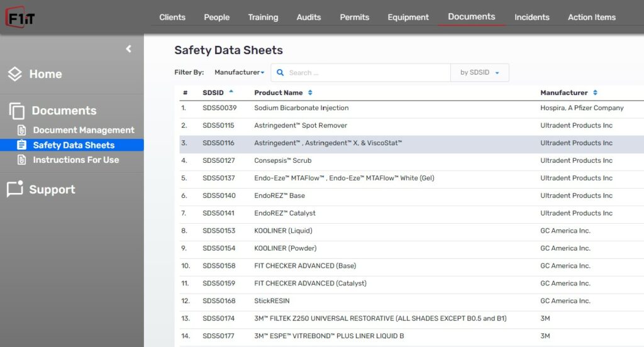Open the People tab
The image size is (644, 347).
click(217, 17)
